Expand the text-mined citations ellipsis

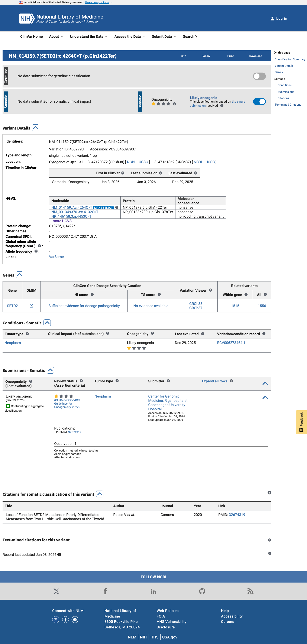point(75,540)
